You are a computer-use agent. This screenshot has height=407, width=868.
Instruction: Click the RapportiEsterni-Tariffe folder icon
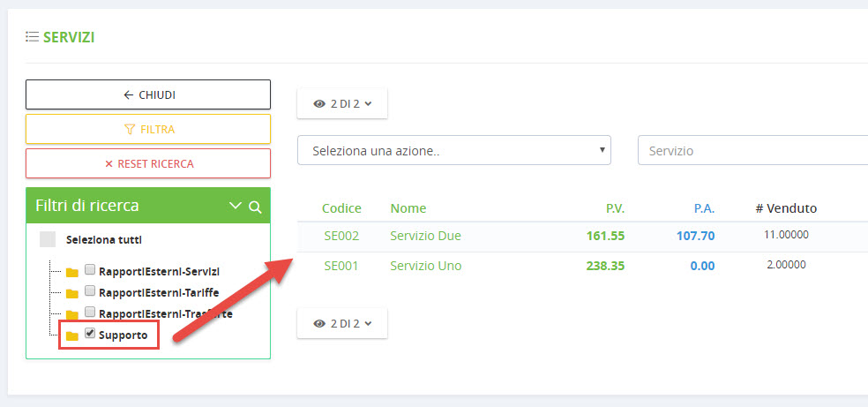(72, 293)
